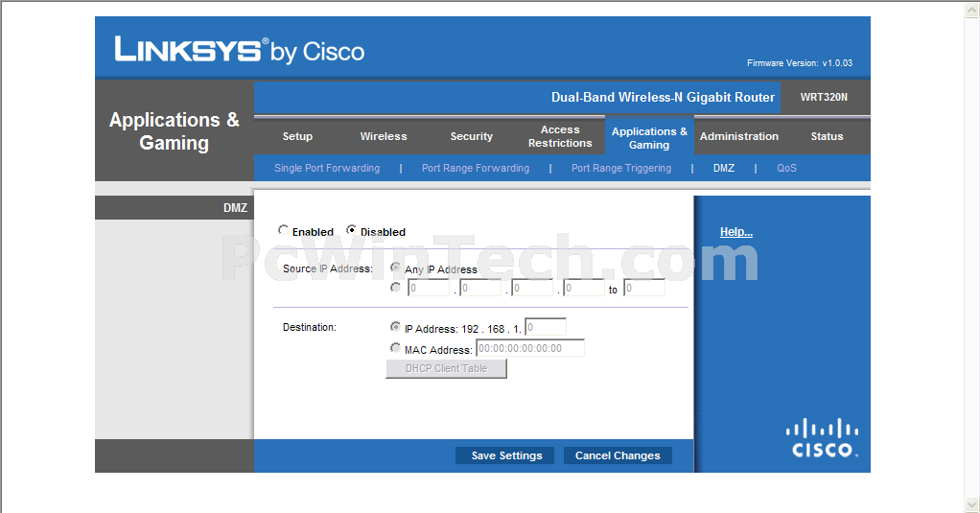Click the WRT320N model label
Screen dimensions: 980x513
click(x=824, y=97)
